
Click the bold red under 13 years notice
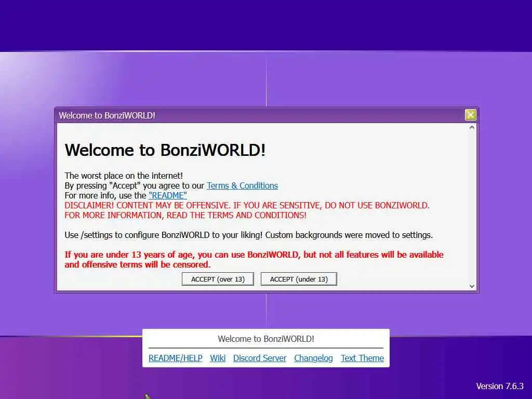[x=254, y=260]
